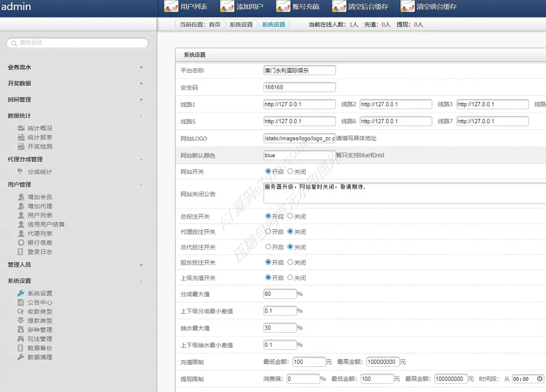Click the admin title link
Image resolution: width=546 pixels, height=392 pixels.
pyautogui.click(x=16, y=6)
